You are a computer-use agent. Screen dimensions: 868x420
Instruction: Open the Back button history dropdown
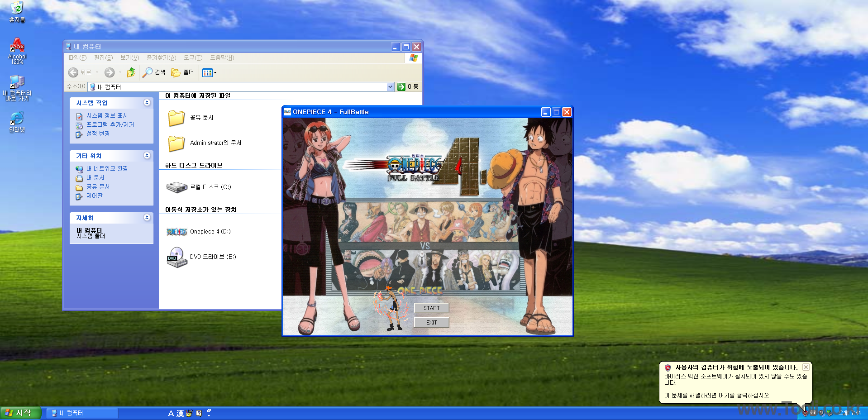click(97, 72)
